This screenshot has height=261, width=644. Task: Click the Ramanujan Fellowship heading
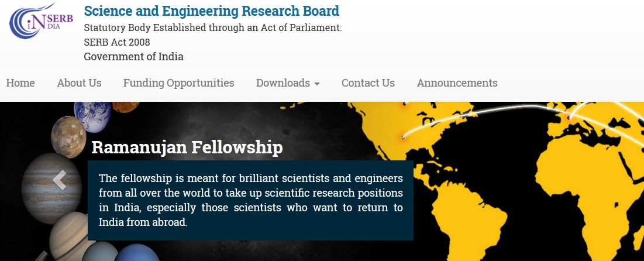coord(187,147)
